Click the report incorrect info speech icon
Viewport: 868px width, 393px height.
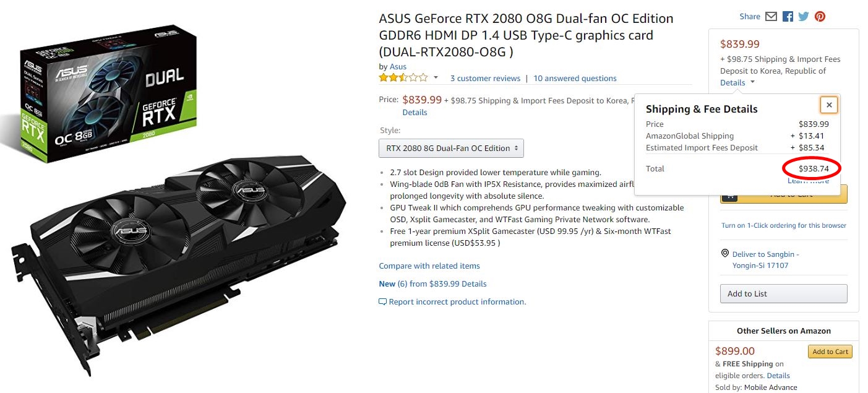click(x=382, y=302)
